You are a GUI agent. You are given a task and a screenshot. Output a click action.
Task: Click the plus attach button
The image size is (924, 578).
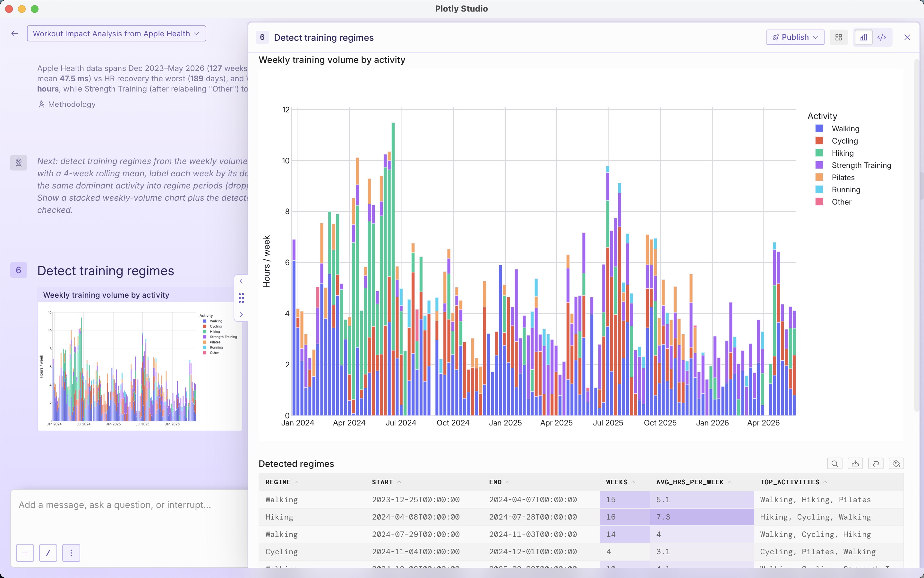pyautogui.click(x=25, y=553)
